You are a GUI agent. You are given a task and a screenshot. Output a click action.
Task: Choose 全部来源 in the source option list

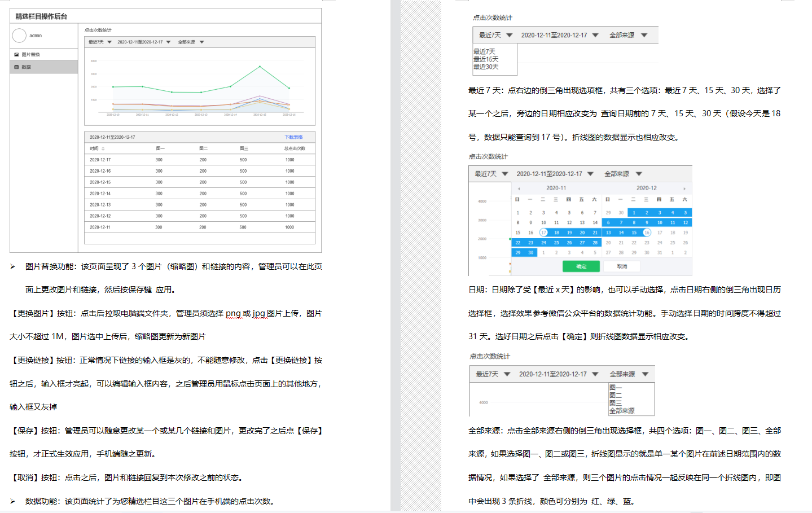tap(622, 411)
